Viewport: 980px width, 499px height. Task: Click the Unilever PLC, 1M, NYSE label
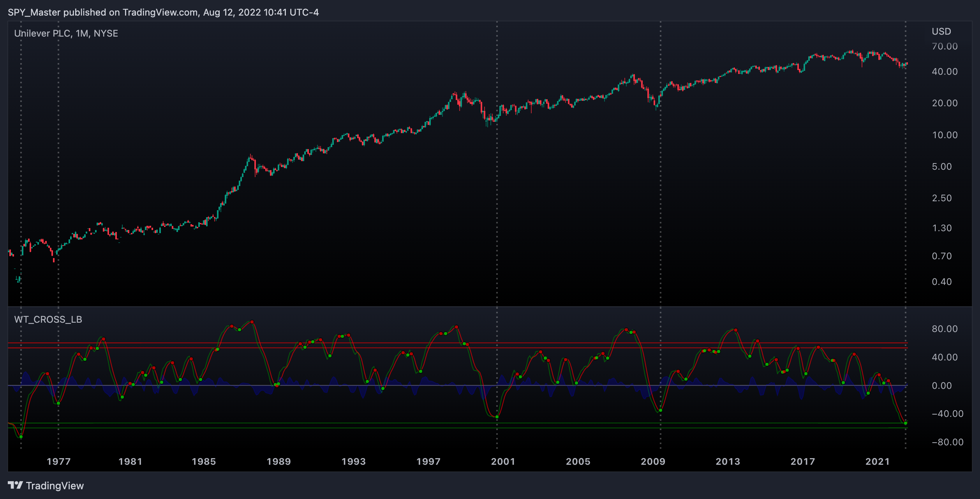pos(66,33)
